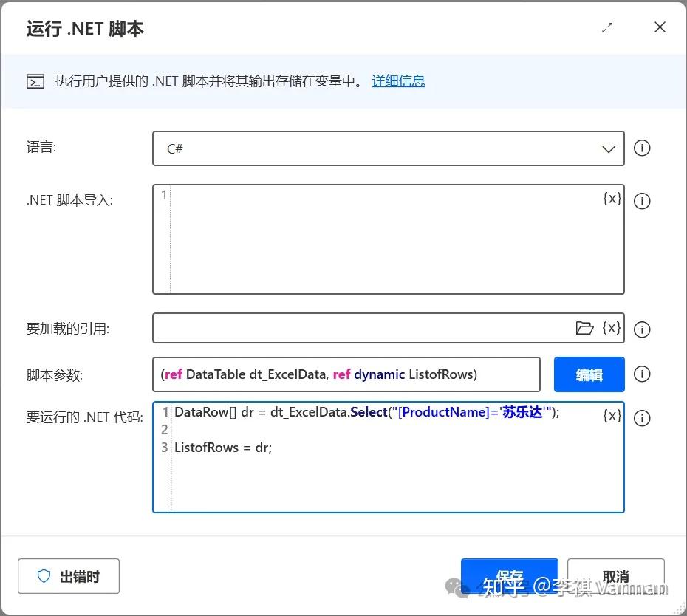Image resolution: width=687 pixels, height=616 pixels.
Task: Open the 出错时 error handling settings
Action: (x=69, y=576)
